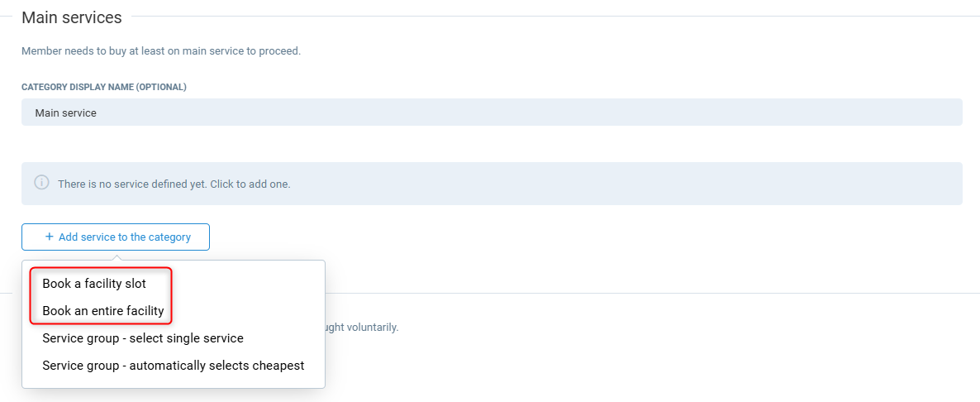The height and width of the screenshot is (402, 980).
Task: Choose "Book an entire facility" option
Action: [103, 311]
